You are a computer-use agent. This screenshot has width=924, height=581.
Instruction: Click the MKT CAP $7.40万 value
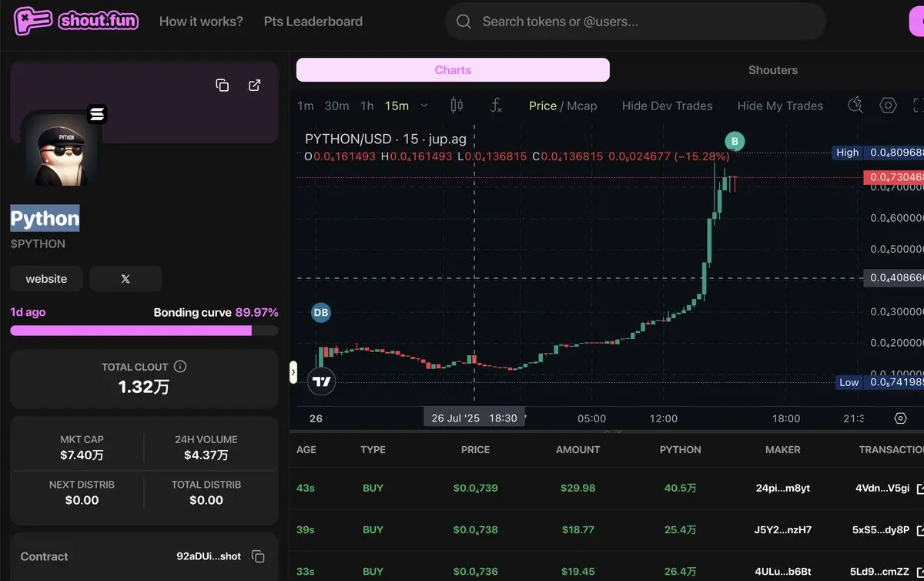pos(82,455)
